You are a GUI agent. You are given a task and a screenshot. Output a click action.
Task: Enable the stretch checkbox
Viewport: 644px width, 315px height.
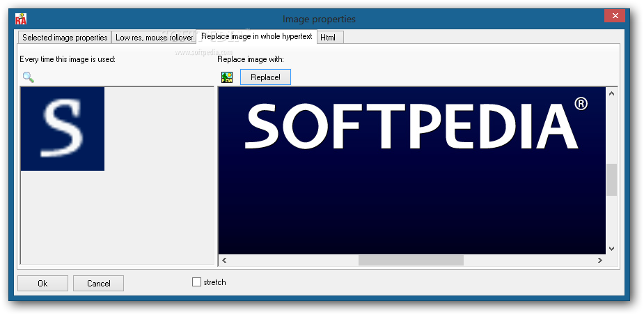click(x=197, y=282)
